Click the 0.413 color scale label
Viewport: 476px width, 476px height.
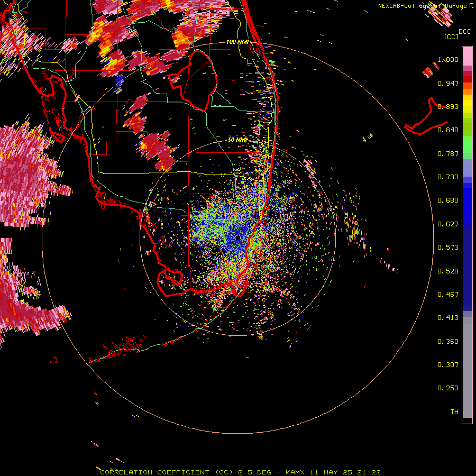point(448,318)
